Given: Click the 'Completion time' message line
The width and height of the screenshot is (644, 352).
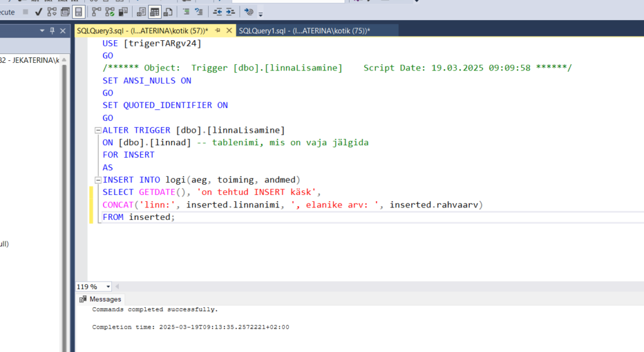Looking at the screenshot, I should point(191,327).
